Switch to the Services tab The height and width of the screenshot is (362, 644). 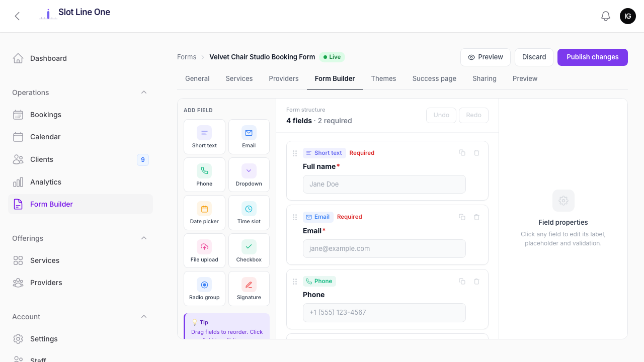tap(239, 78)
